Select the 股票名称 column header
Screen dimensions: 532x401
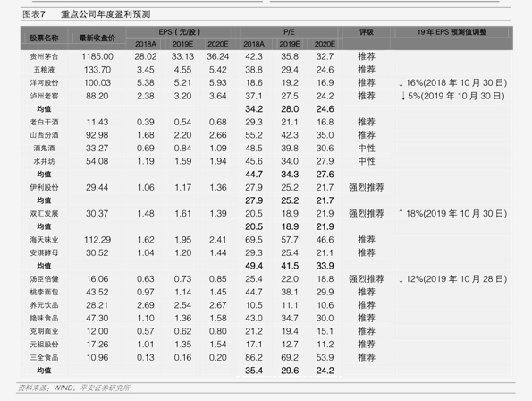[44, 38]
